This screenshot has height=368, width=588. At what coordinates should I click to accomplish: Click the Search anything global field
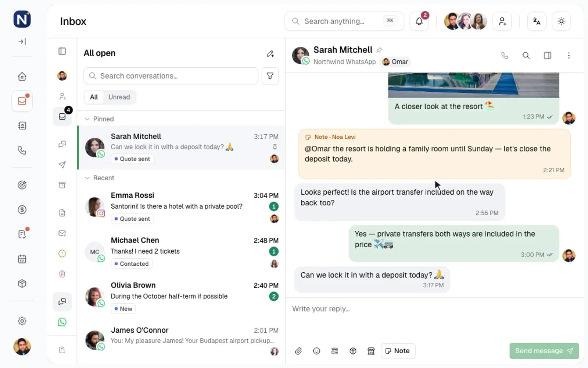344,21
